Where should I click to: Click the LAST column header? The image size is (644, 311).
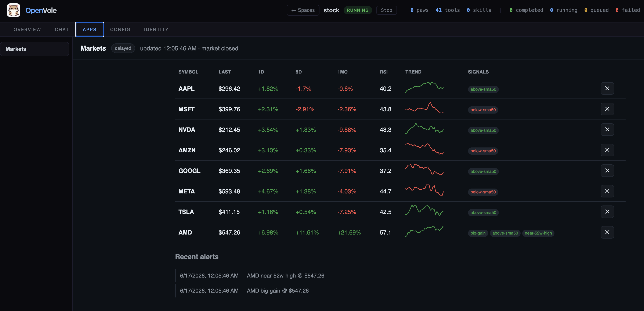[x=224, y=72]
